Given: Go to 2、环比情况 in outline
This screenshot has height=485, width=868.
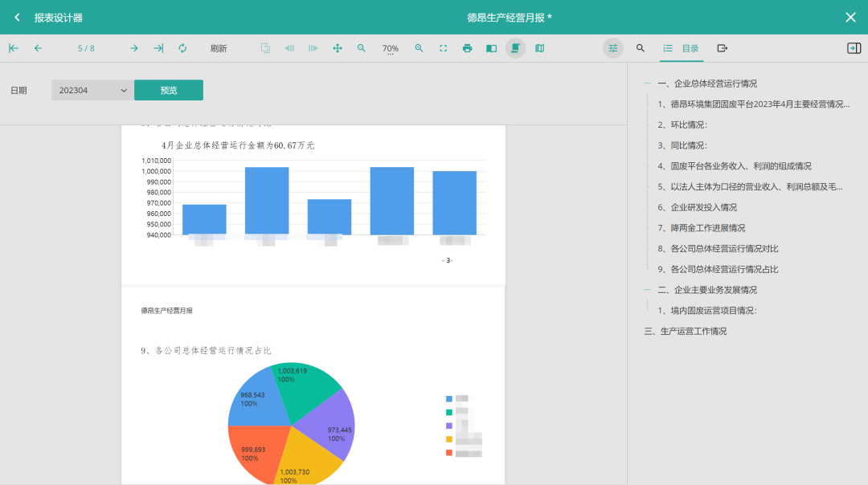Looking at the screenshot, I should coord(682,125).
